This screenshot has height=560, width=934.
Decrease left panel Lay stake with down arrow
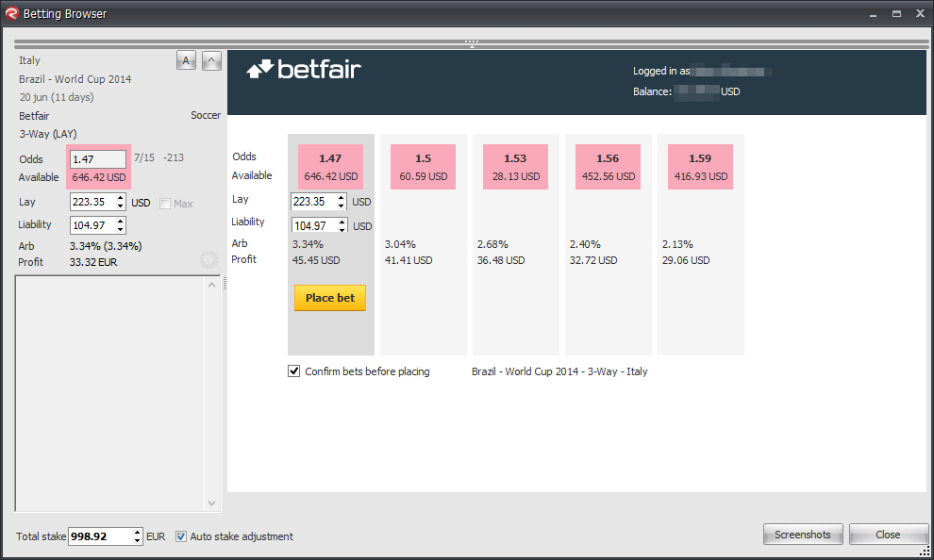[x=121, y=206]
